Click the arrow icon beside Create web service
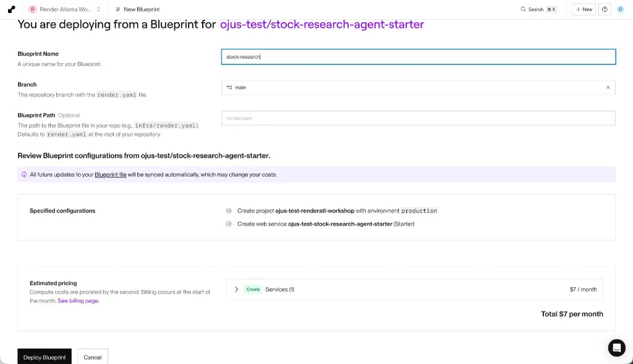The width and height of the screenshot is (633, 364). (x=229, y=224)
